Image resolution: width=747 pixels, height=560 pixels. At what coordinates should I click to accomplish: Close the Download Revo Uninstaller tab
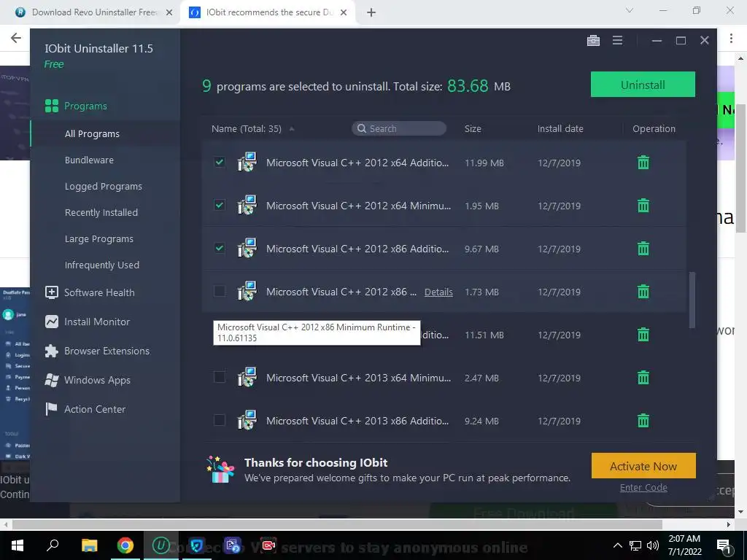(x=169, y=13)
